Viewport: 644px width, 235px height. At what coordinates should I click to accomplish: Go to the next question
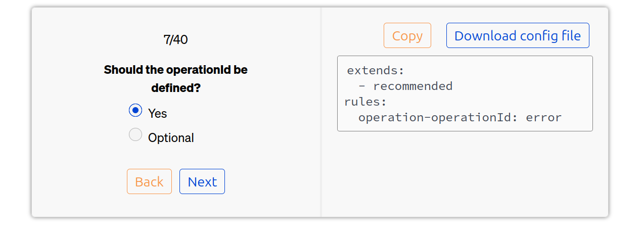point(202,181)
